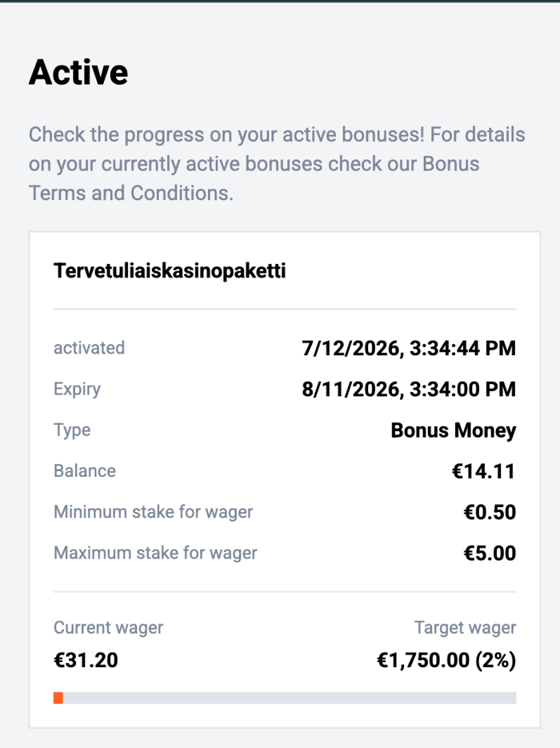Click the Maximum stake for wager label

[155, 553]
